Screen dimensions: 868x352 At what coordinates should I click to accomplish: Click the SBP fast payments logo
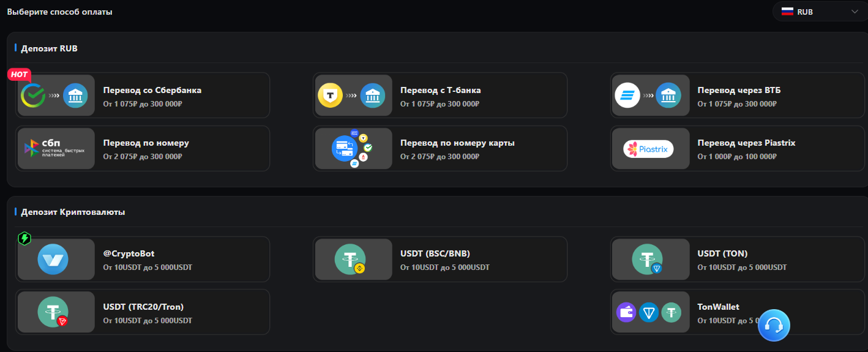point(56,148)
